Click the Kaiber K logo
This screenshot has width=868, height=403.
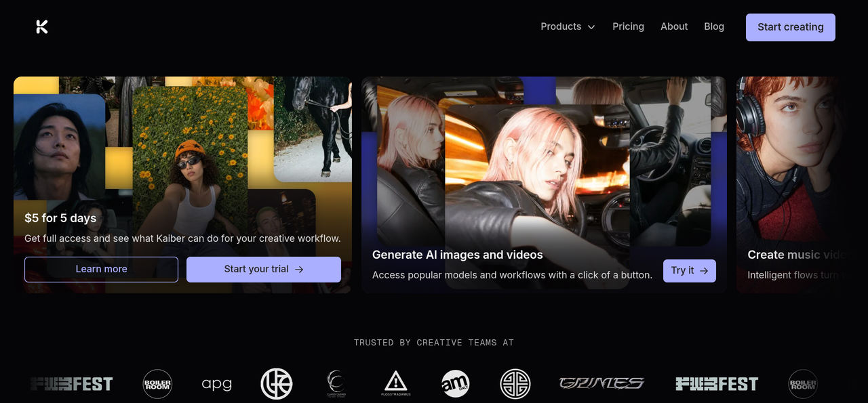[42, 27]
